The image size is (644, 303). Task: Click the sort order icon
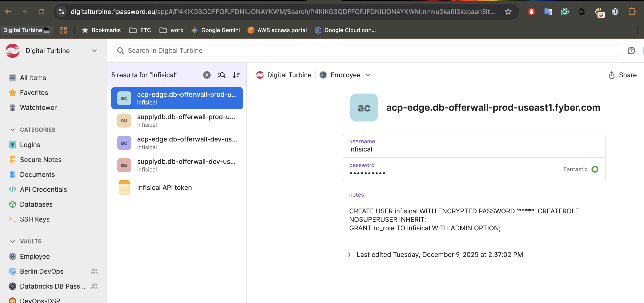[x=236, y=75]
